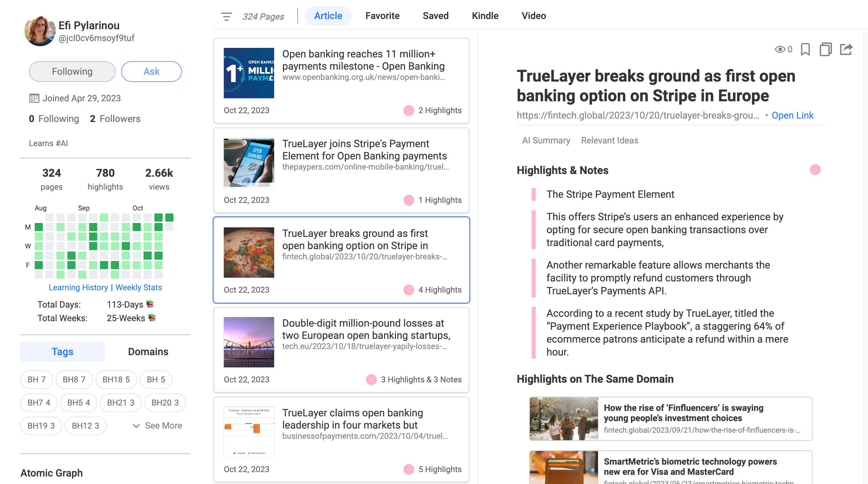
Task: Open the AI Summary tab
Action: point(546,140)
